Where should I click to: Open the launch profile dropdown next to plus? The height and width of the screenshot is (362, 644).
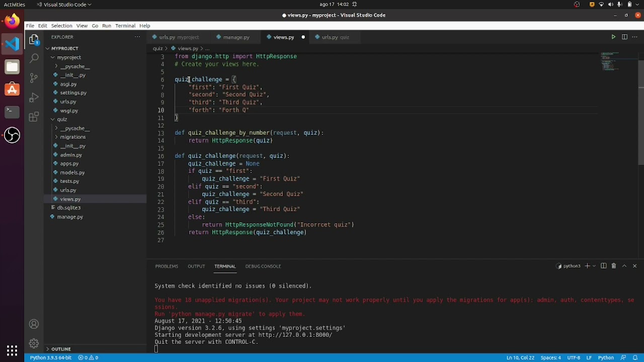coord(594,266)
